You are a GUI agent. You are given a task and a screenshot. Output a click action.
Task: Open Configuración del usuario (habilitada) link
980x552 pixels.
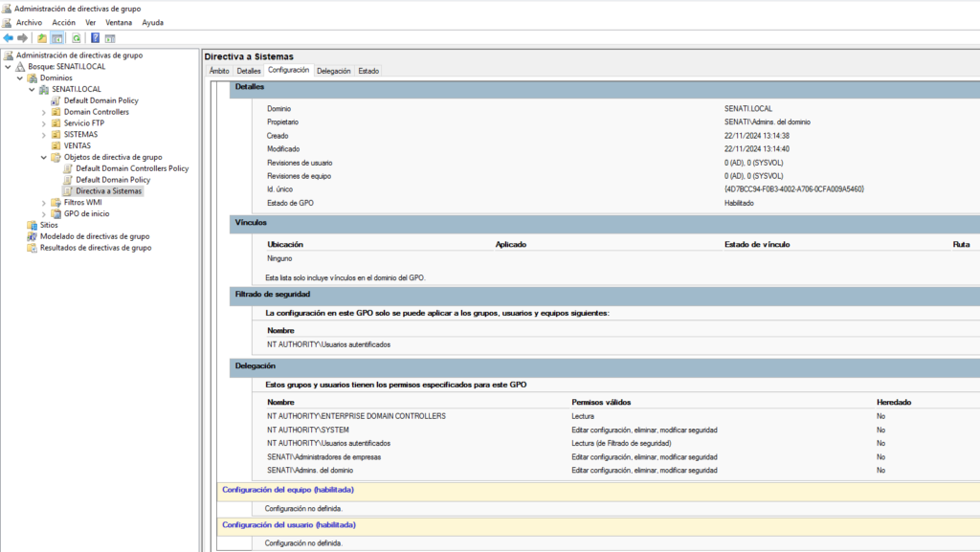(289, 525)
